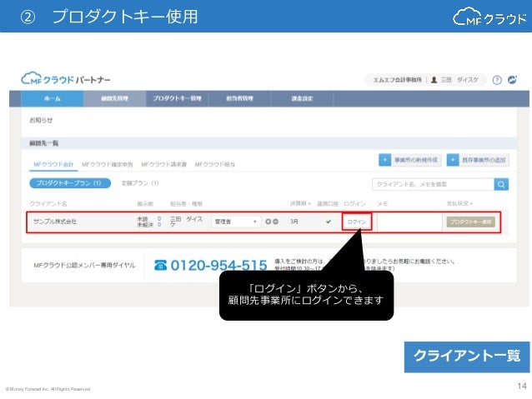Click the green check in 連携口座 column

tap(328, 222)
